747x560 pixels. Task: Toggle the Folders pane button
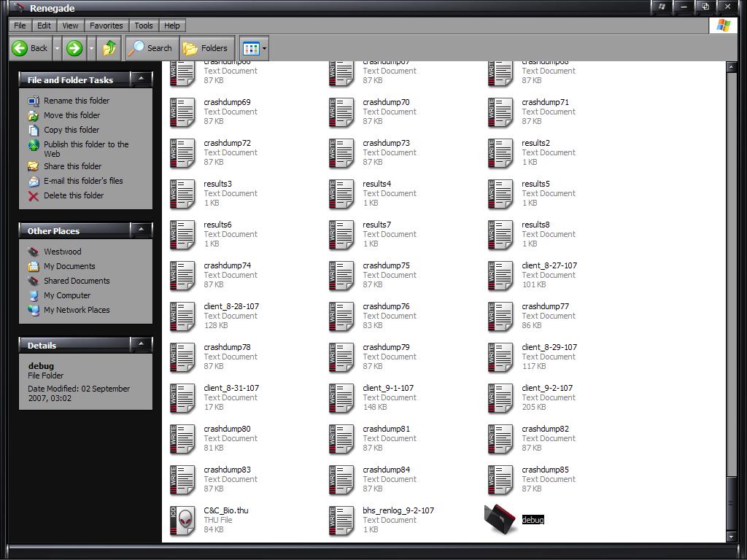point(206,48)
